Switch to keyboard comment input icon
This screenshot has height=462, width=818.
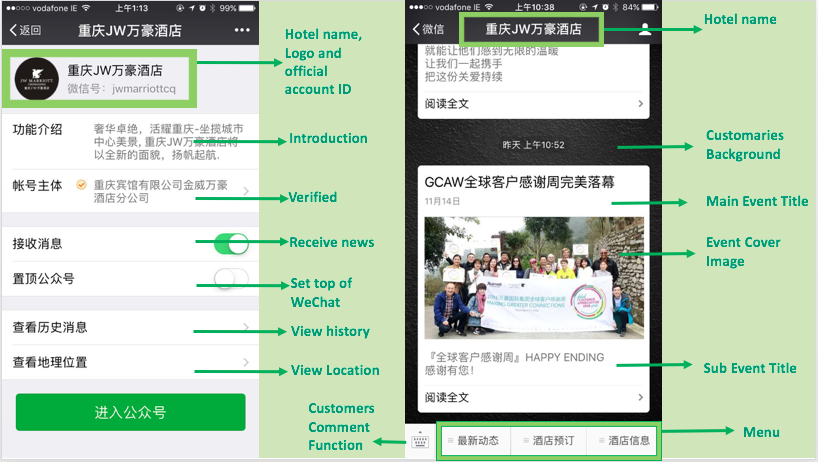(420, 440)
